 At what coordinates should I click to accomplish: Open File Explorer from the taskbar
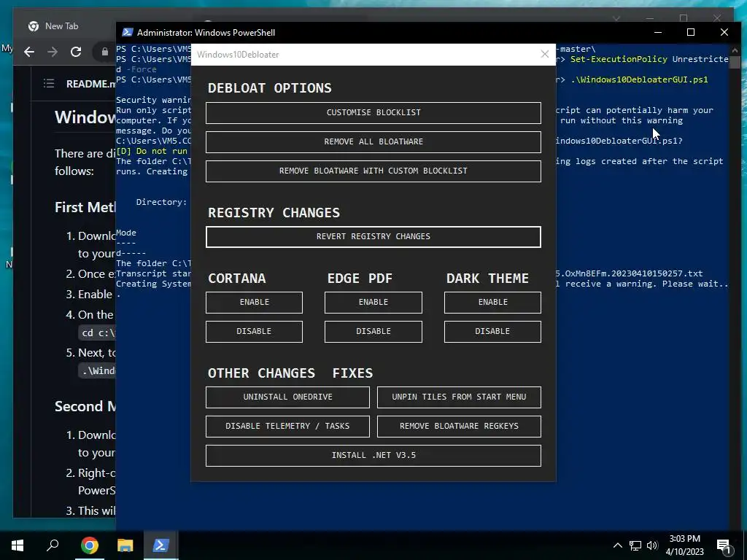tap(125, 545)
